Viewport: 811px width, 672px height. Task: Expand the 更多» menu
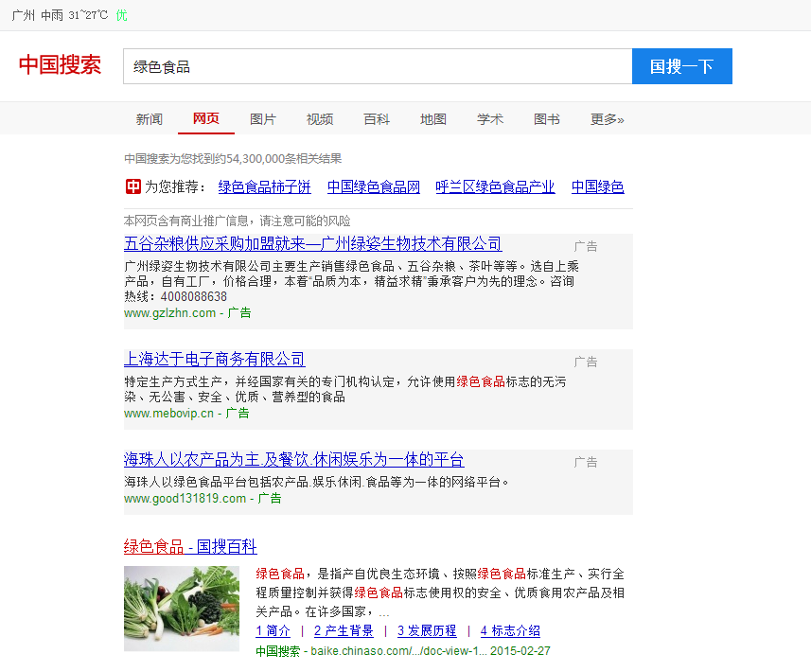click(x=608, y=119)
